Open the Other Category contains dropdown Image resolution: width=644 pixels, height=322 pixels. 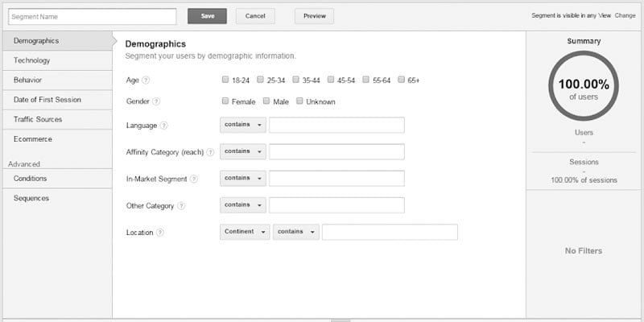243,205
